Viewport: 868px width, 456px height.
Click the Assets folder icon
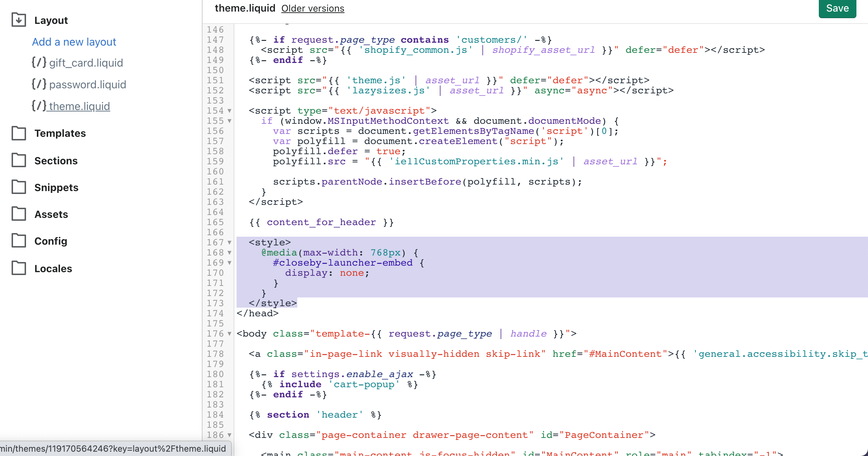19,214
